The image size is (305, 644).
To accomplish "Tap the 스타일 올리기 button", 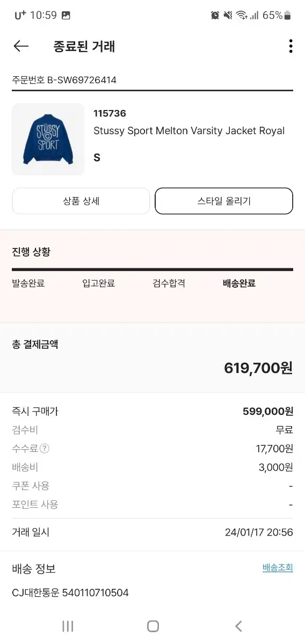I will (224, 201).
